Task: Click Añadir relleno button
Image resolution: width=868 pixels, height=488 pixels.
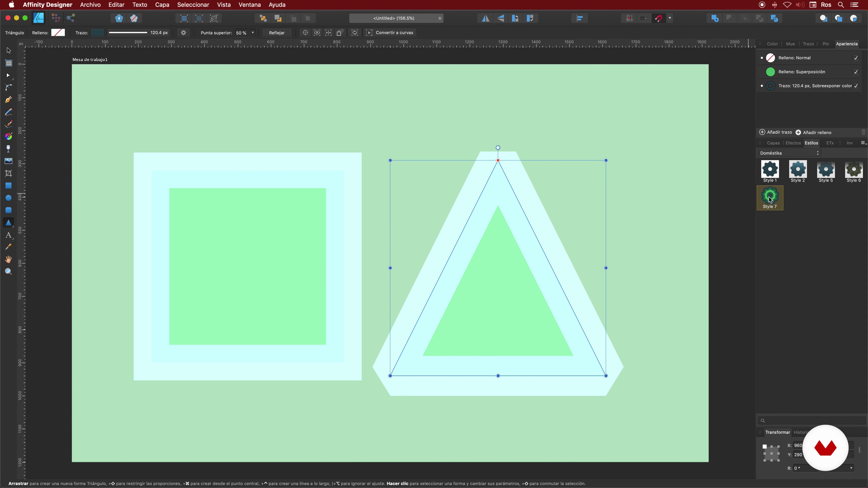Action: pos(814,132)
